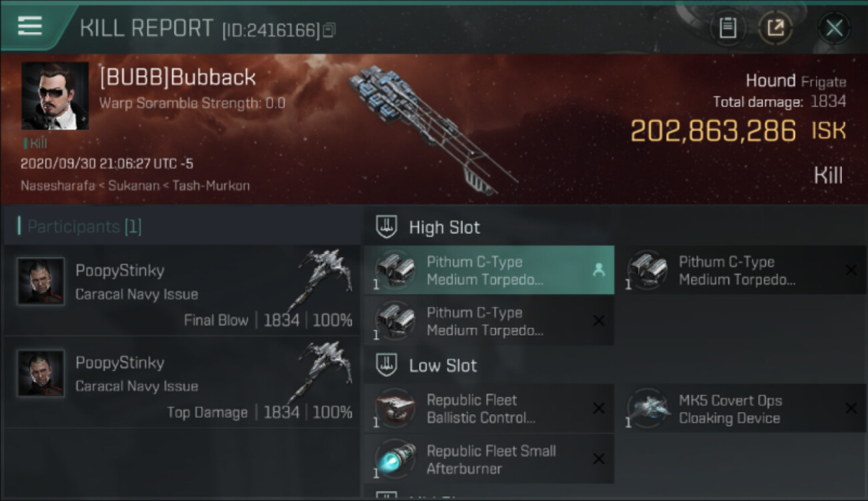Toggle the X mark on MK5 Cloaking Device
This screenshot has height=501, width=868.
(851, 408)
